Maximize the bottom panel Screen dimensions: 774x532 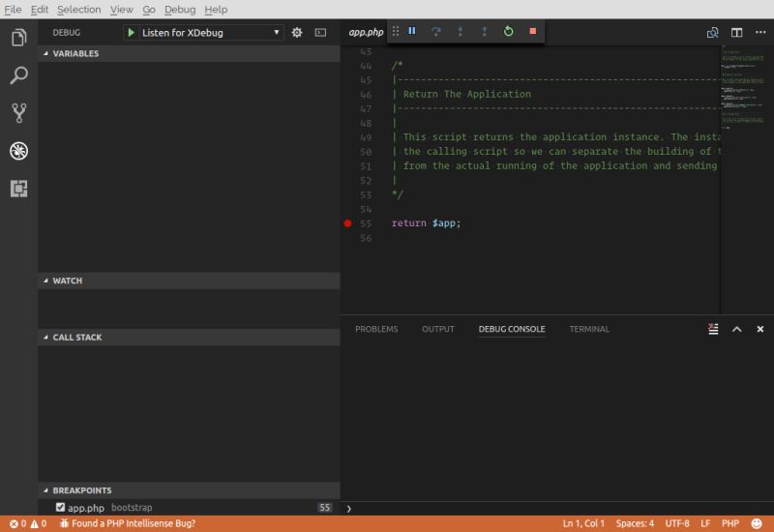pyautogui.click(x=736, y=329)
